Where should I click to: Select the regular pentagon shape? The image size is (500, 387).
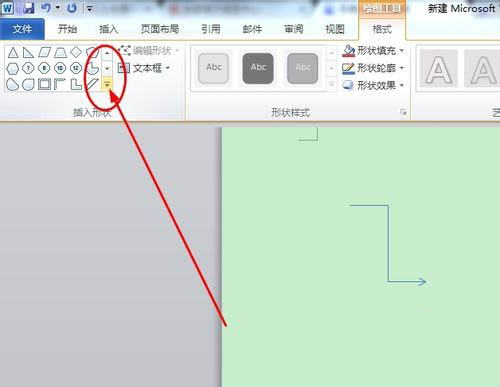pyautogui.click(x=92, y=52)
